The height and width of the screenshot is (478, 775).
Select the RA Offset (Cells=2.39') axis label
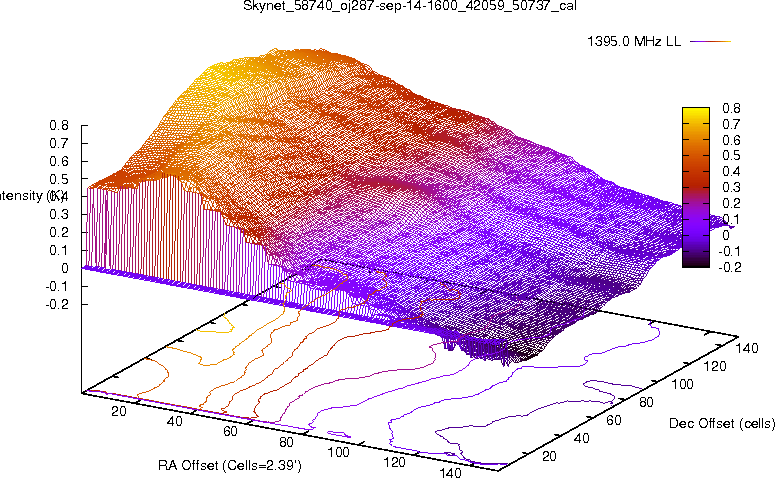230,465
